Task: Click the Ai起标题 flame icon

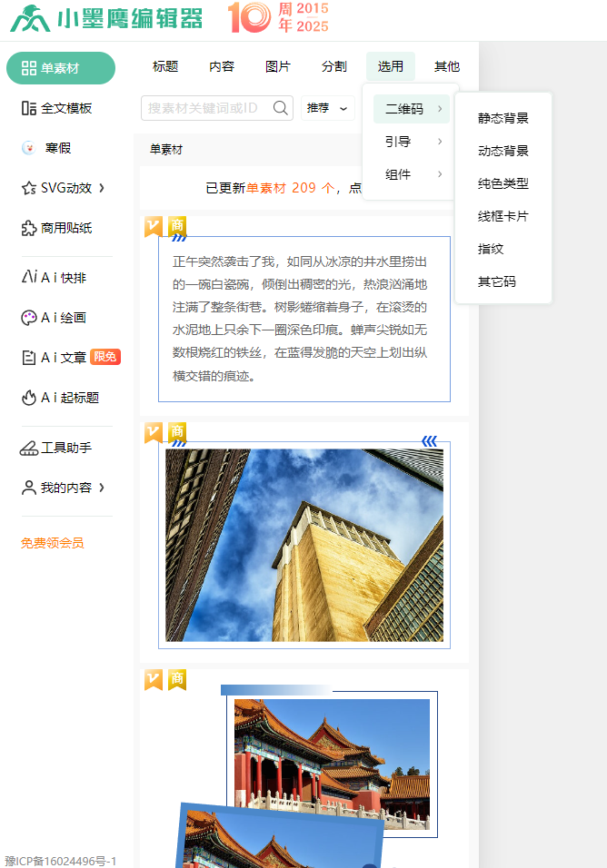Action: 29,398
